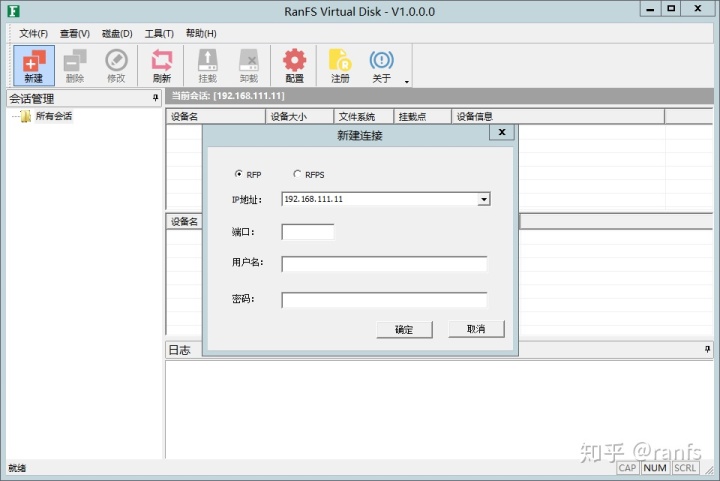Click the 设备名 column header in top table
720x481 pixels.
[x=216, y=117]
